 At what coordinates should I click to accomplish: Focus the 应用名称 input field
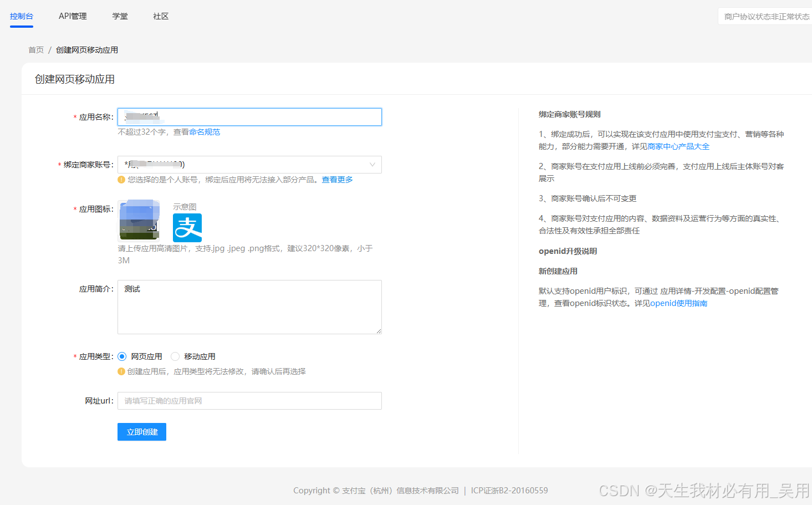coord(249,117)
